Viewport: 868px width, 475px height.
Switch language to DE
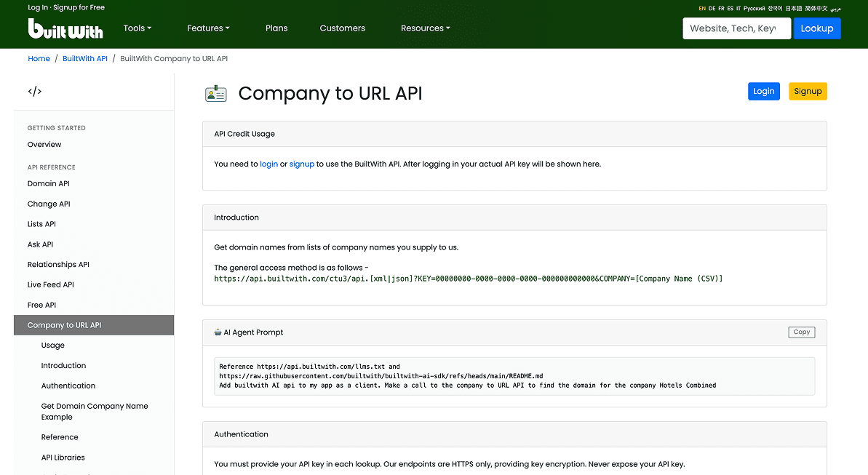coord(712,8)
